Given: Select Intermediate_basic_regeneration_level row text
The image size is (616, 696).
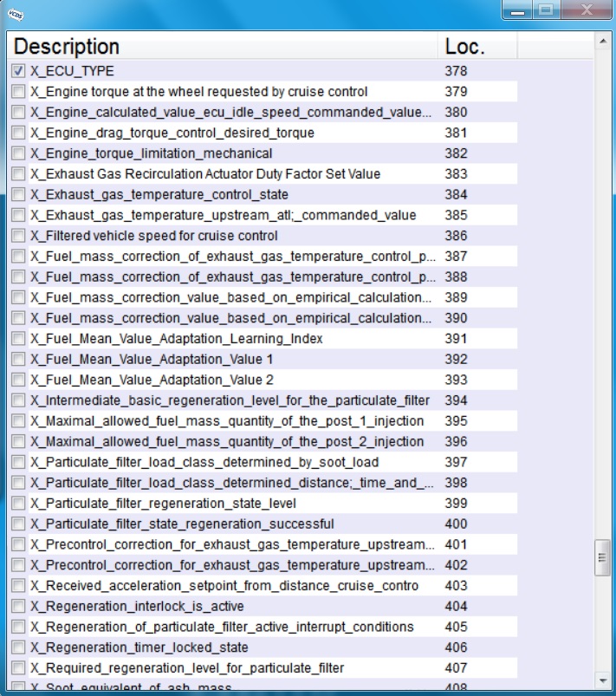Looking at the screenshot, I should coord(230,400).
